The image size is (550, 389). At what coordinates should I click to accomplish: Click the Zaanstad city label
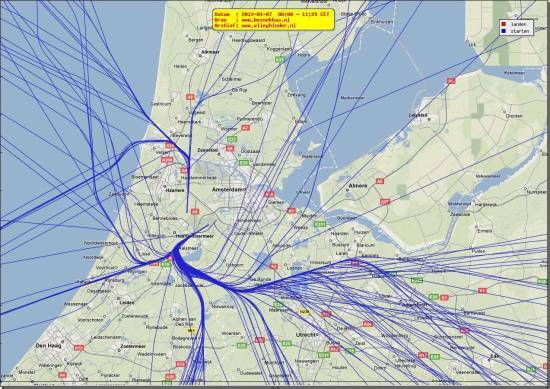207,150
